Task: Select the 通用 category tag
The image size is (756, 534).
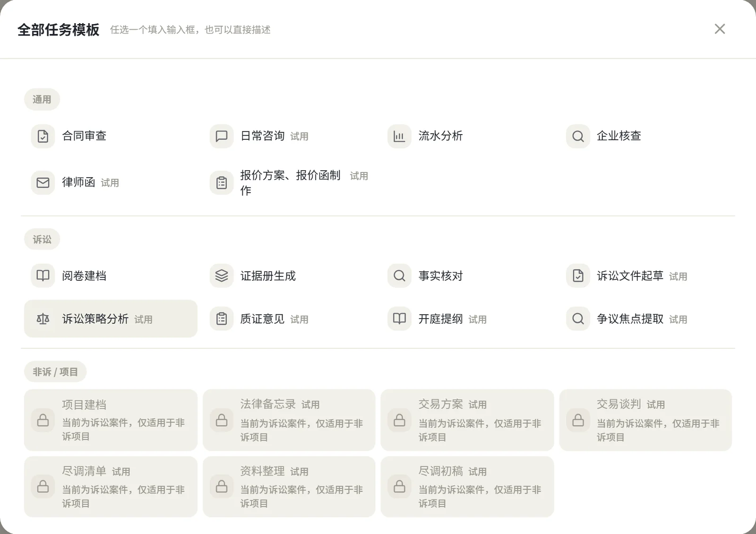Action: [x=42, y=99]
